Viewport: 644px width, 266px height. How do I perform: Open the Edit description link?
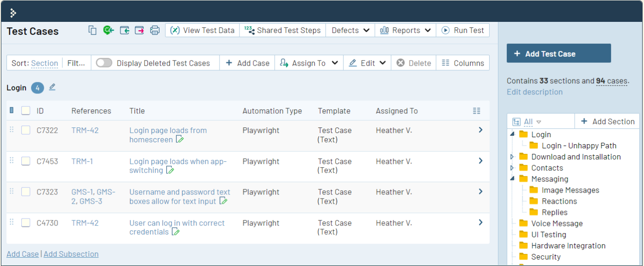534,92
